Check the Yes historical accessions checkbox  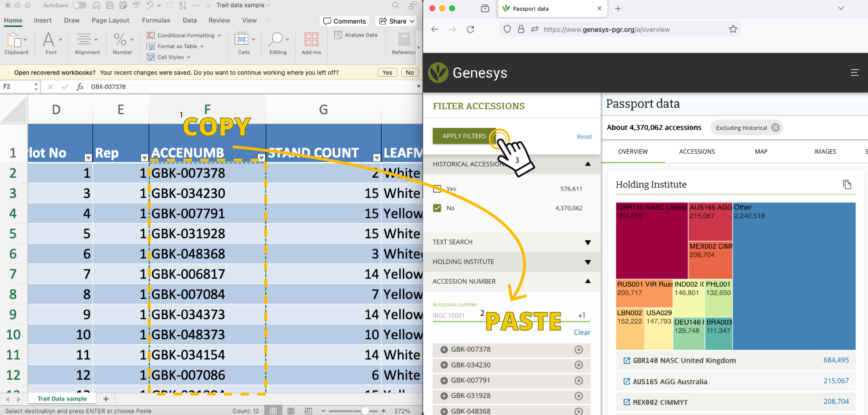pyautogui.click(x=437, y=189)
